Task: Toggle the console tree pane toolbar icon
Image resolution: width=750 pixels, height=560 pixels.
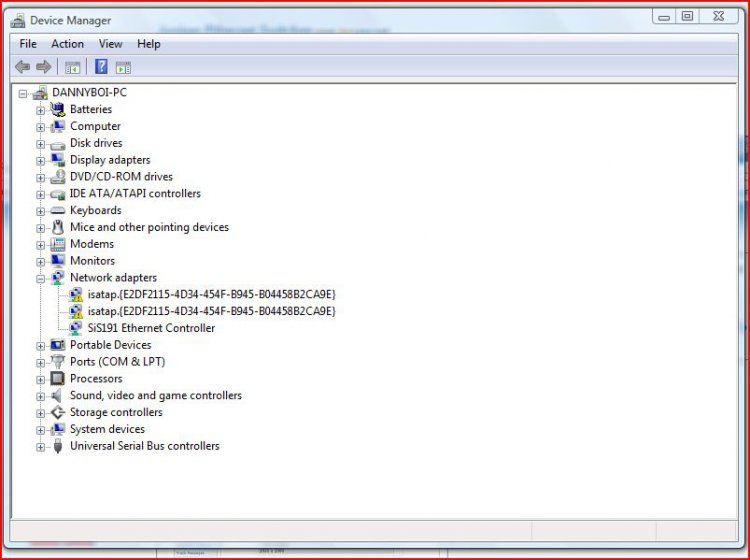Action: tap(72, 67)
